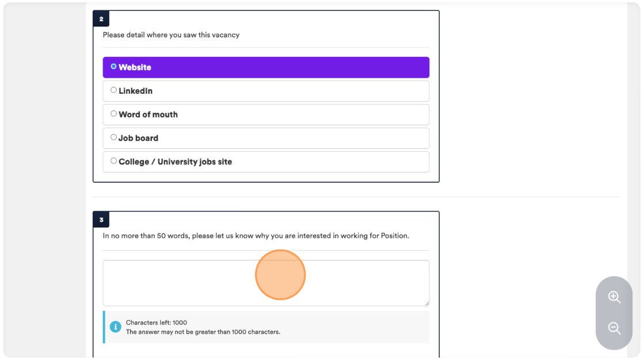Select College / University jobs site radio circle
This screenshot has height=360, width=644.
[x=113, y=161]
